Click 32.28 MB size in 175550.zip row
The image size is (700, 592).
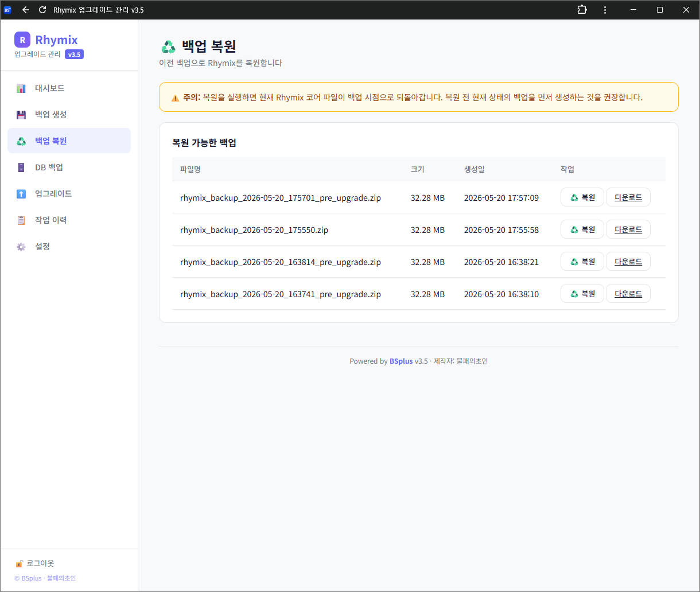point(427,230)
